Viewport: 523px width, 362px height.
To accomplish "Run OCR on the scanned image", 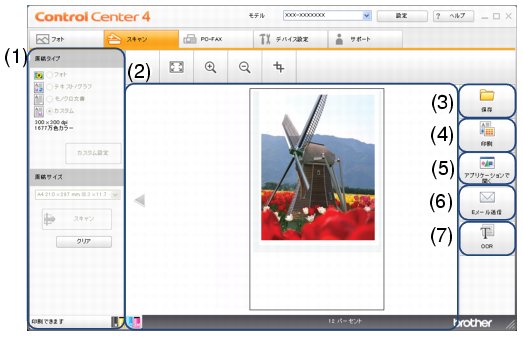I will (x=487, y=238).
